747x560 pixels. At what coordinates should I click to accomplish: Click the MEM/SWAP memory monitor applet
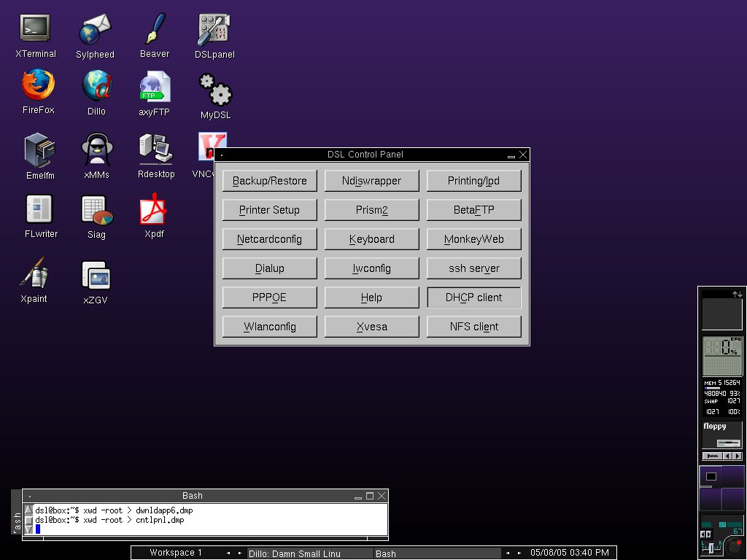pos(722,397)
